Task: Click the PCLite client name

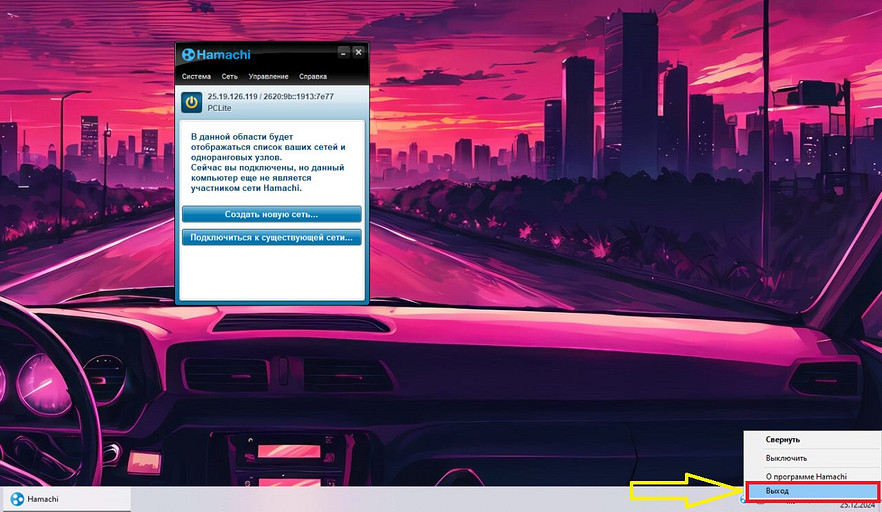Action: point(220,107)
